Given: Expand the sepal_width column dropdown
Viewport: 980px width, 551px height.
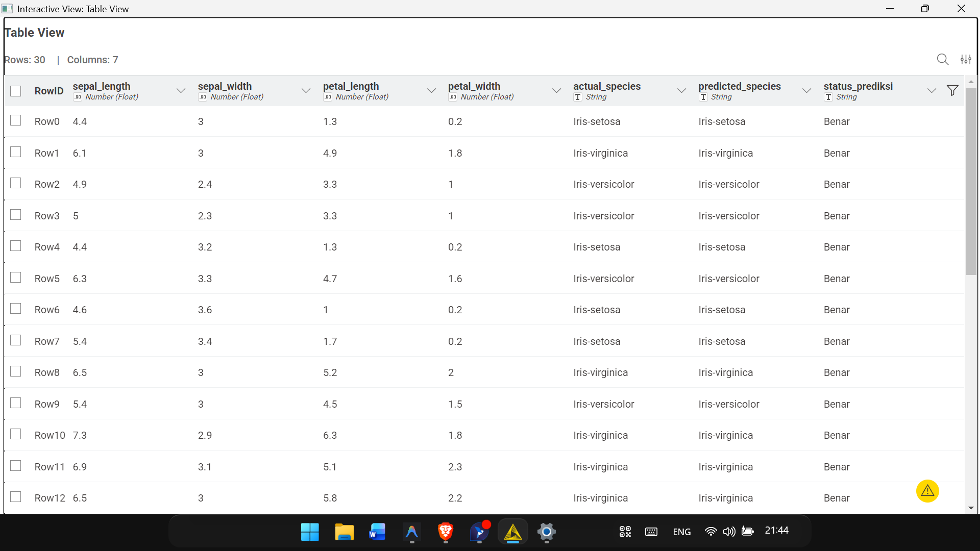Looking at the screenshot, I should tap(306, 91).
